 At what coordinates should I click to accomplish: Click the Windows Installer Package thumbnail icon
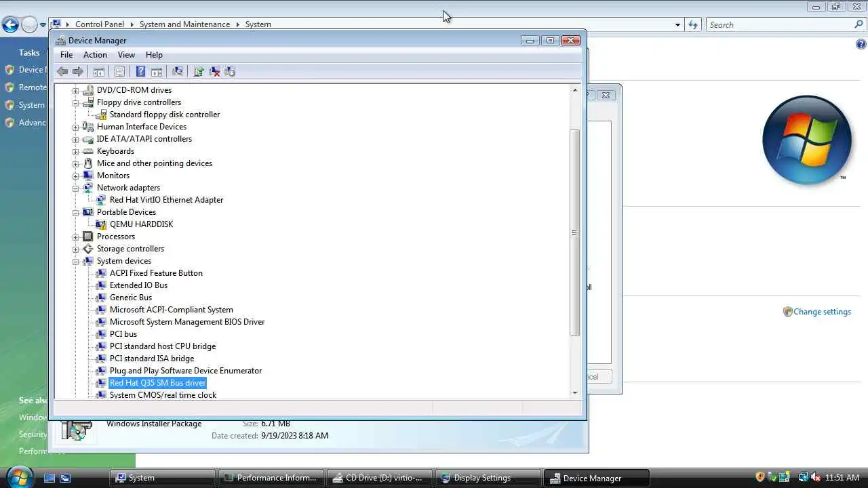[x=77, y=430]
